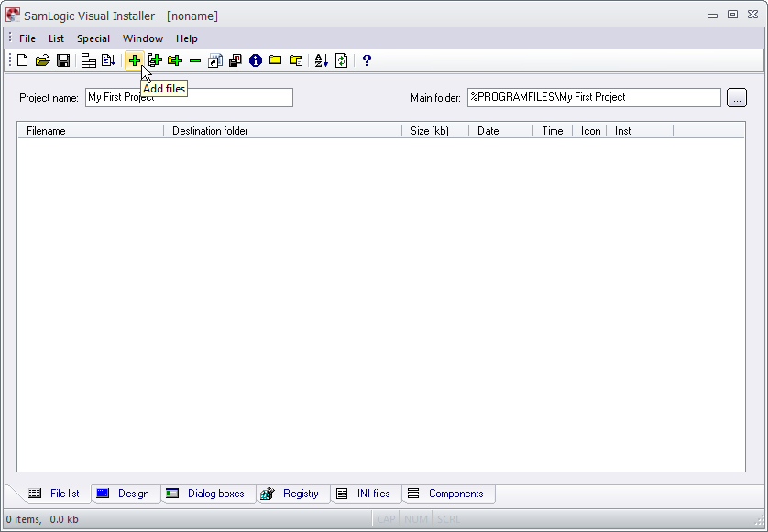Image resolution: width=768 pixels, height=532 pixels.
Task: Click the Destination folder column header
Action: (283, 131)
